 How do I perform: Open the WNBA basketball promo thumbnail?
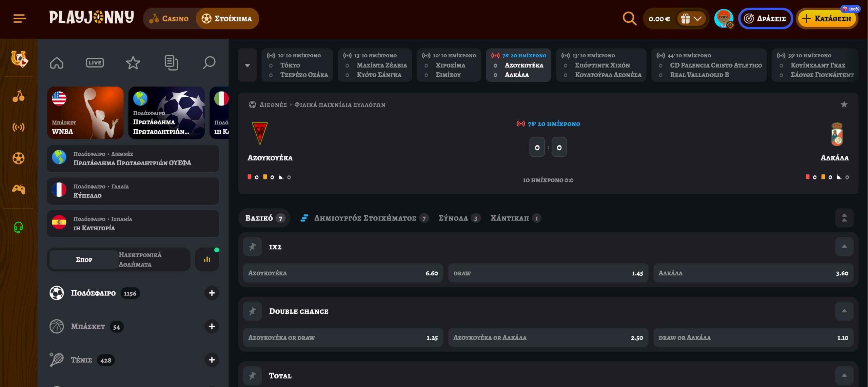(85, 113)
